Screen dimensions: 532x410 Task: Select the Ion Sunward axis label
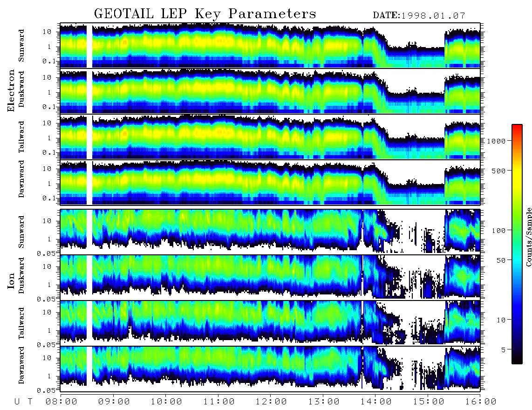[21, 232]
